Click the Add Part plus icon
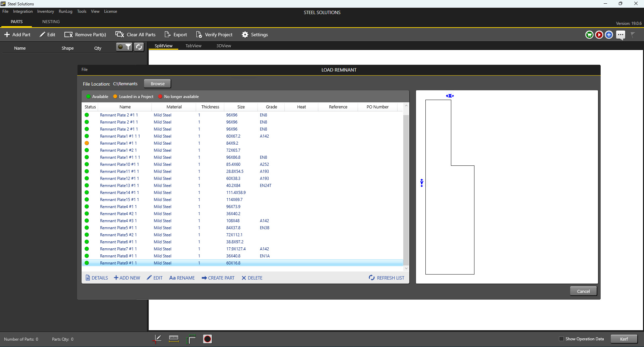 tap(7, 35)
